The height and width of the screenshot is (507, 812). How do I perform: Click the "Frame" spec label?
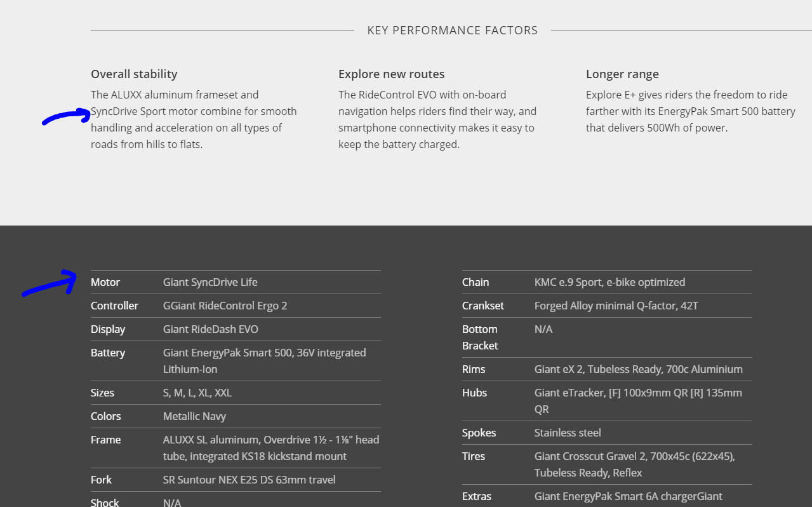[105, 440]
